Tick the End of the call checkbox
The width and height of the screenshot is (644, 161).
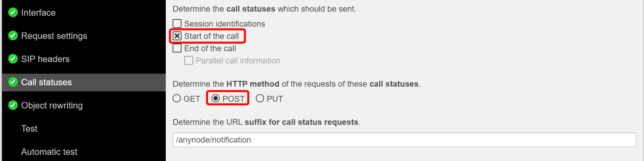177,48
